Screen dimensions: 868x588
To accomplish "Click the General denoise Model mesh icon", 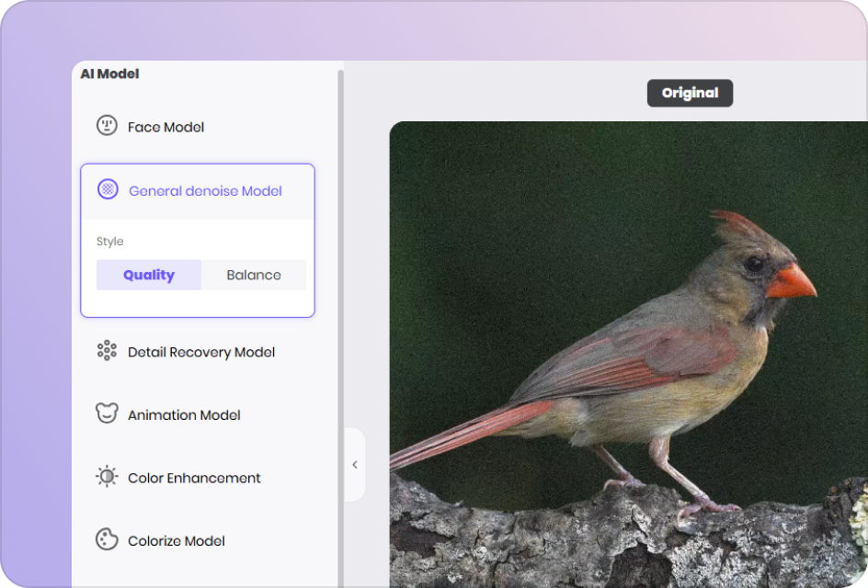I will click(108, 189).
